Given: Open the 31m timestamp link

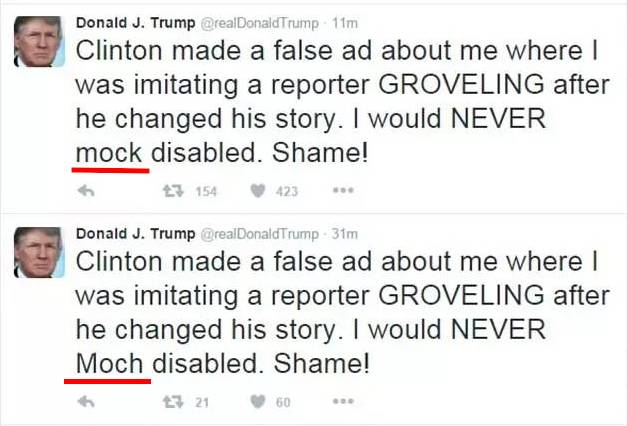Looking at the screenshot, I should (x=345, y=234).
